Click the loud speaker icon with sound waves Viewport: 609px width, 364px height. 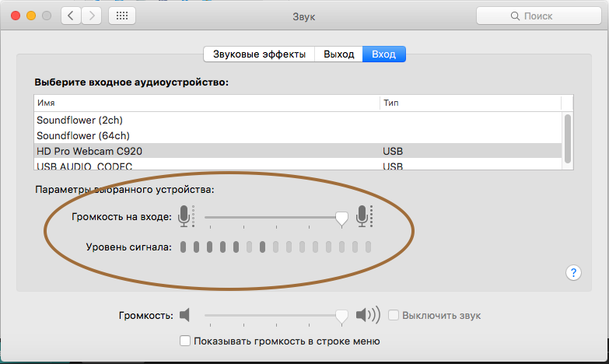(x=368, y=315)
